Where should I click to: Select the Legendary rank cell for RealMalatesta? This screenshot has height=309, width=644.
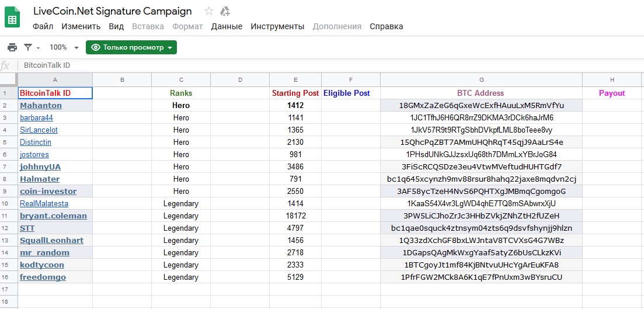coord(181,204)
